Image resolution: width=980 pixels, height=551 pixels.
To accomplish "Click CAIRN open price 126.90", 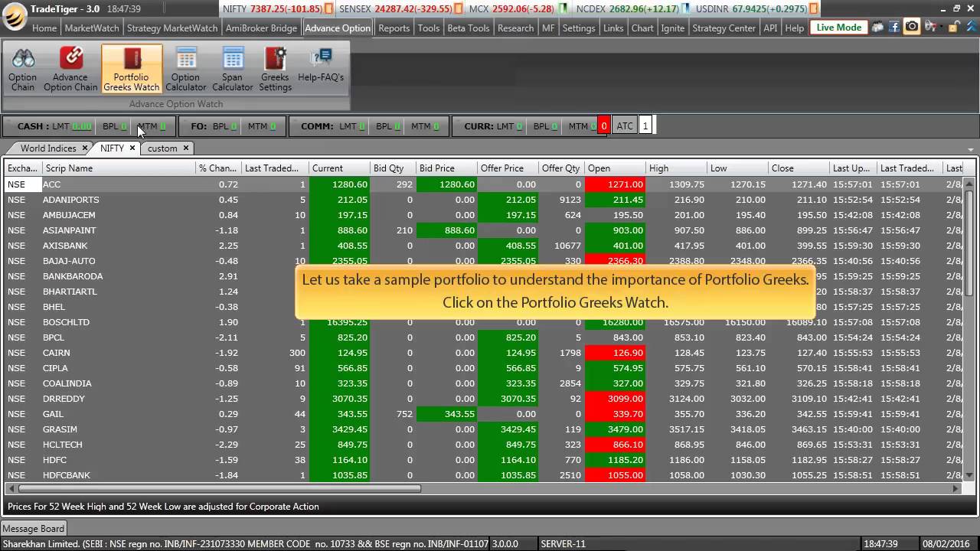I will (x=615, y=353).
